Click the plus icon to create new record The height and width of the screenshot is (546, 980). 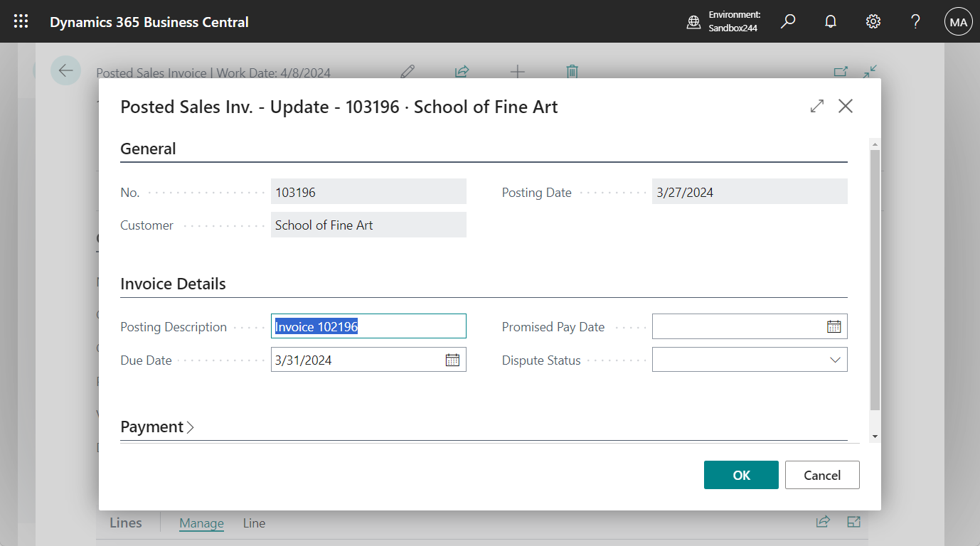[x=517, y=72]
